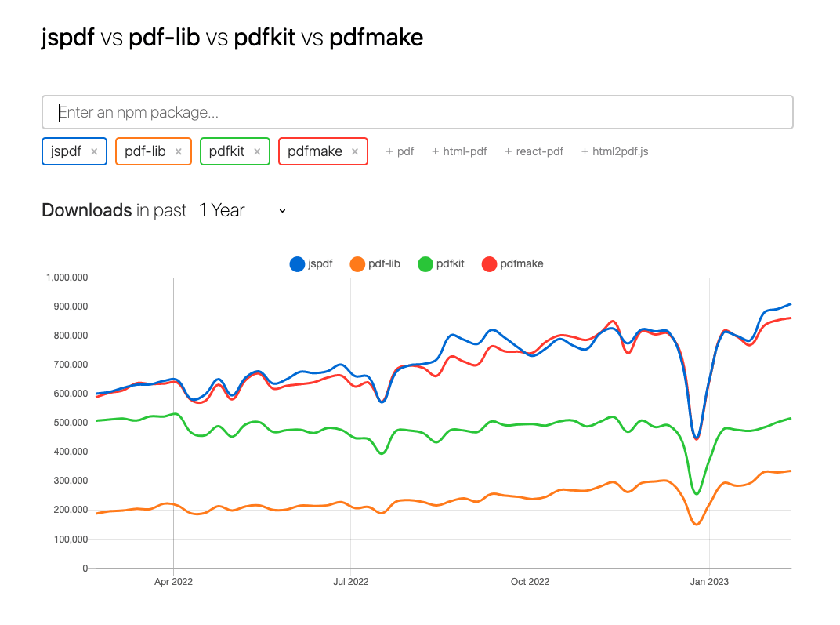This screenshot has height=625, width=840.
Task: Click jspdf legend label
Action: pos(320,263)
